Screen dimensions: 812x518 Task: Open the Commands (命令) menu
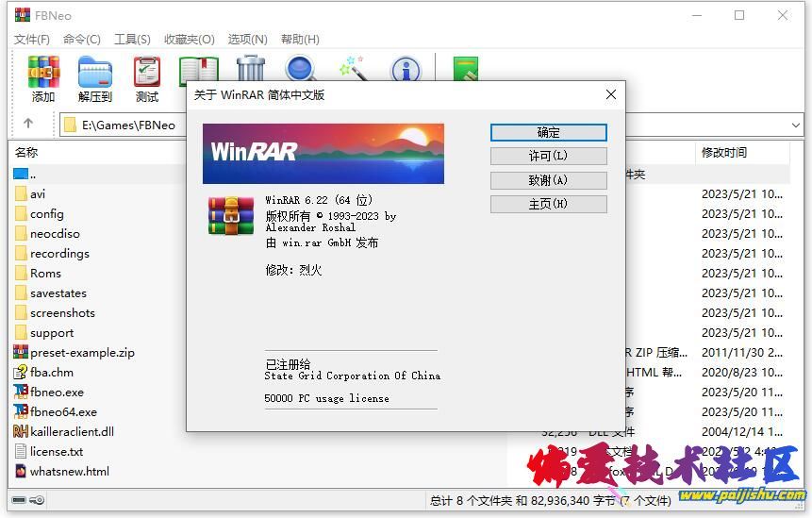tap(81, 40)
